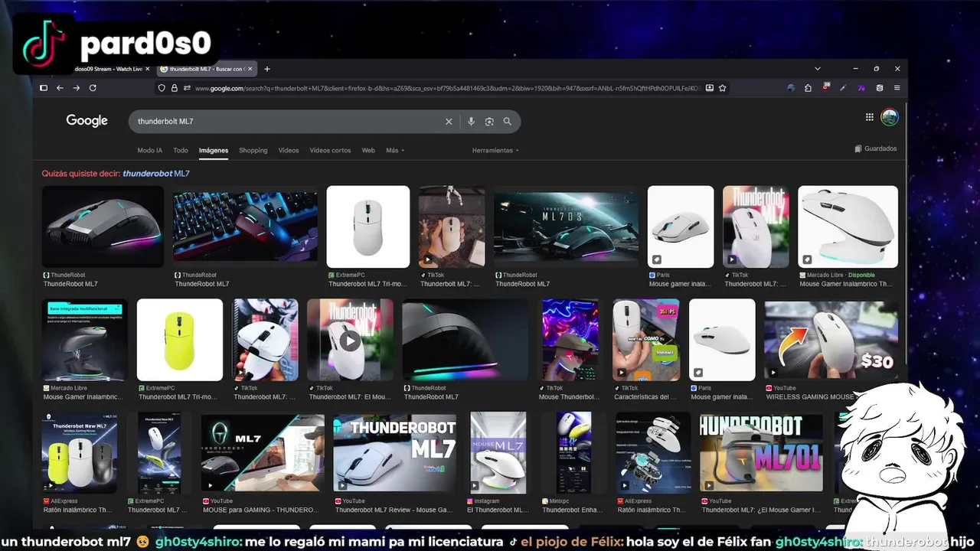The image size is (980, 551).
Task: Show site security padlock info
Action: [175, 88]
